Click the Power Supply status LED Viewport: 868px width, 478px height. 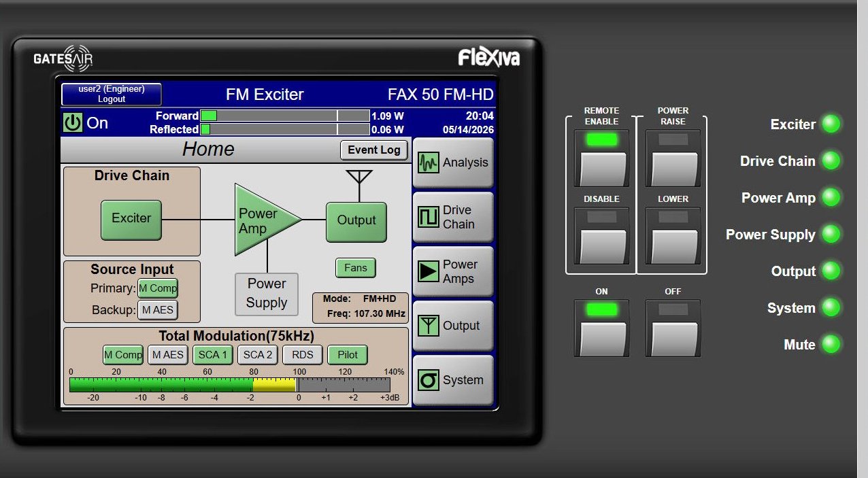[831, 234]
